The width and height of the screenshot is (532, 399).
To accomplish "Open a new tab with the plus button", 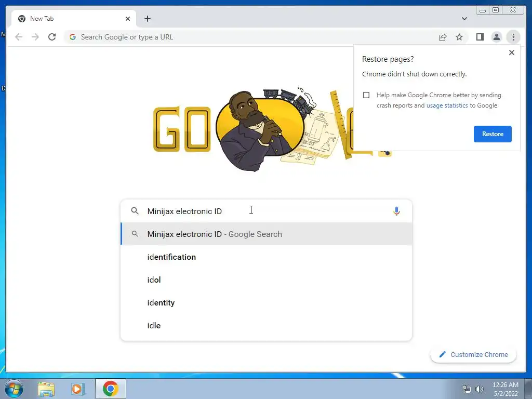I will pos(147,19).
